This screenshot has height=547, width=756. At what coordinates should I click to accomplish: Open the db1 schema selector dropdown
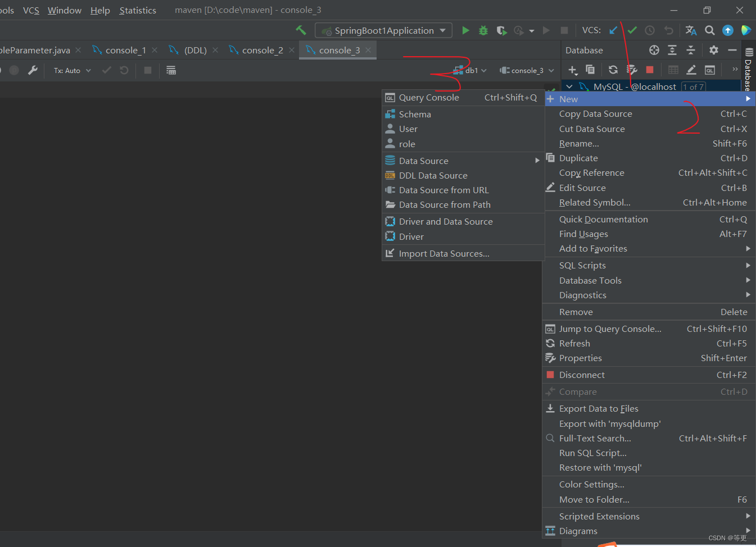pyautogui.click(x=470, y=70)
